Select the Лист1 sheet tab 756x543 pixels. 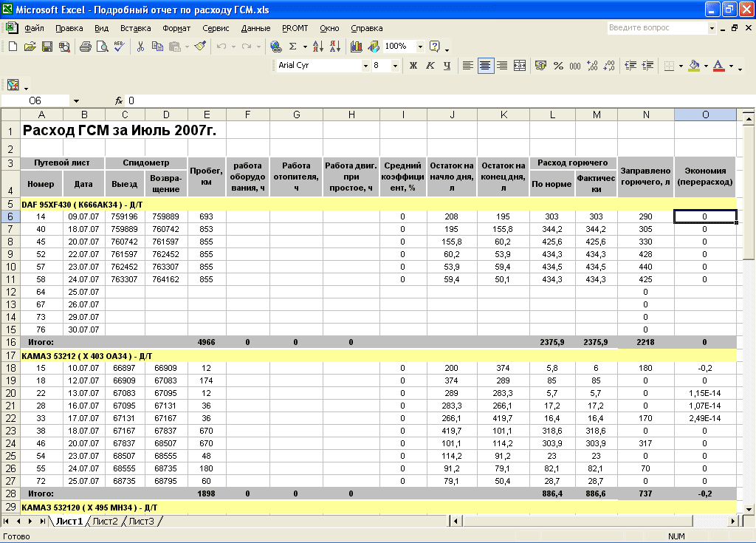69,522
